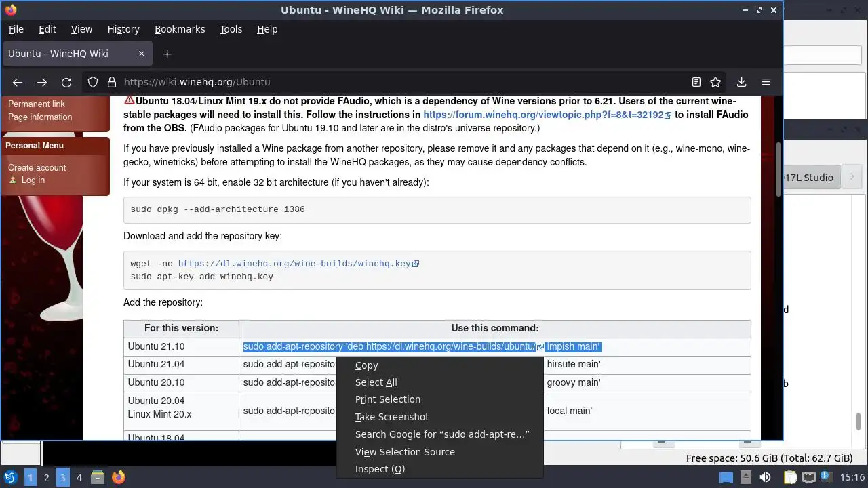Viewport: 868px width, 488px height.
Task: Launch Firefox from the taskbar quick launch
Action: point(119,478)
